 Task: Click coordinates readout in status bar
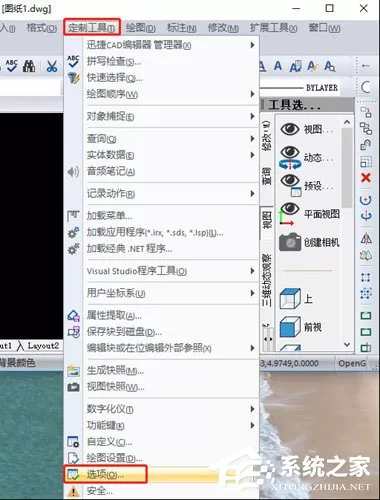[290, 363]
